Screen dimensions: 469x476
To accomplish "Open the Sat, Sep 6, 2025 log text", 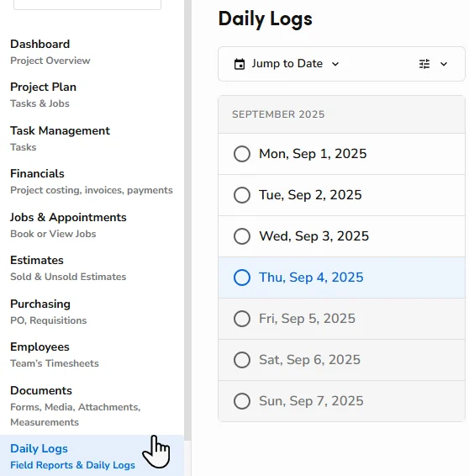I will tap(309, 360).
